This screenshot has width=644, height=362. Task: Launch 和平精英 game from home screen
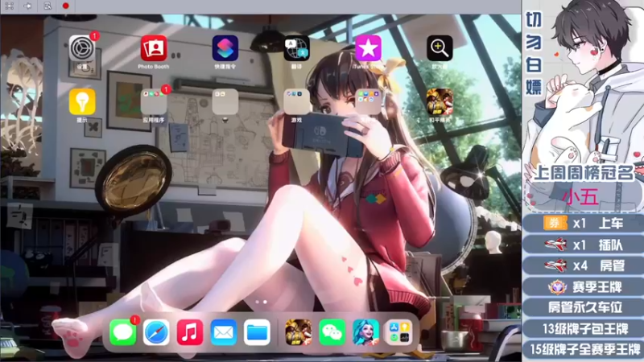click(x=440, y=102)
